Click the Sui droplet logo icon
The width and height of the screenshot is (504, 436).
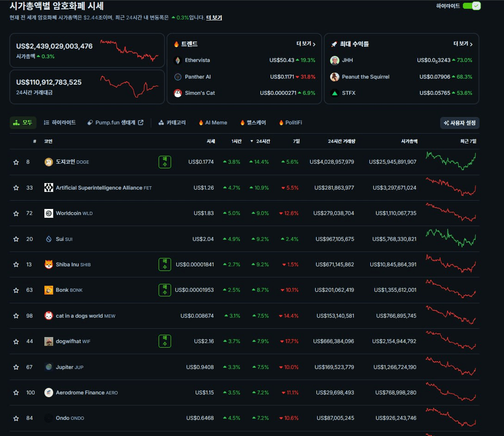tap(49, 239)
